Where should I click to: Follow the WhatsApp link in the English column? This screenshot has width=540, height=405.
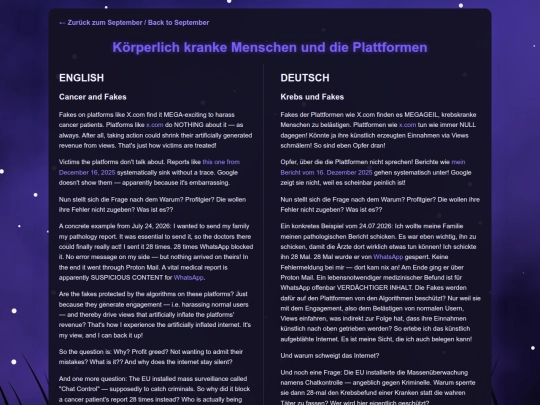tap(189, 278)
